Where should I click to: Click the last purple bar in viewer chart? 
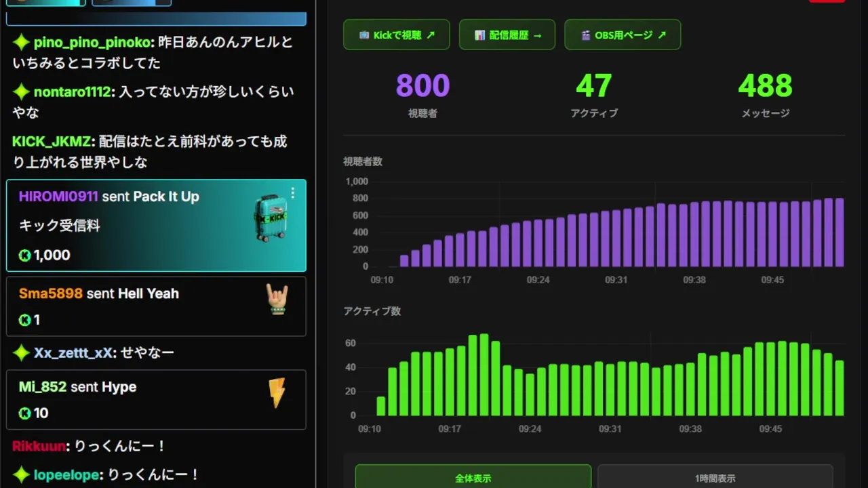point(840,232)
